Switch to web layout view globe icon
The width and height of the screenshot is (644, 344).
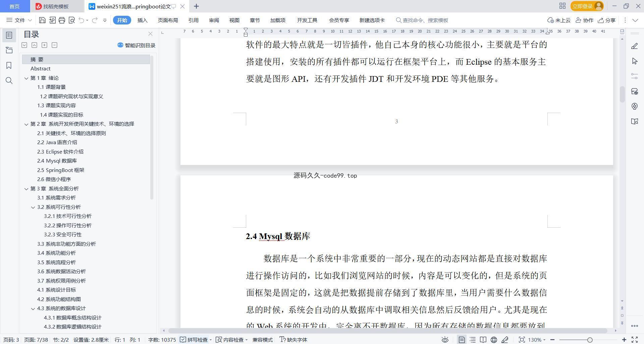[494, 340]
